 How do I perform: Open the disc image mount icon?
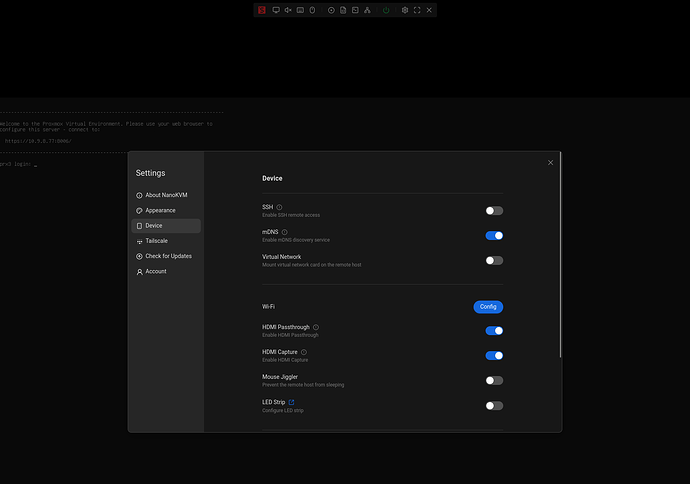[331, 10]
